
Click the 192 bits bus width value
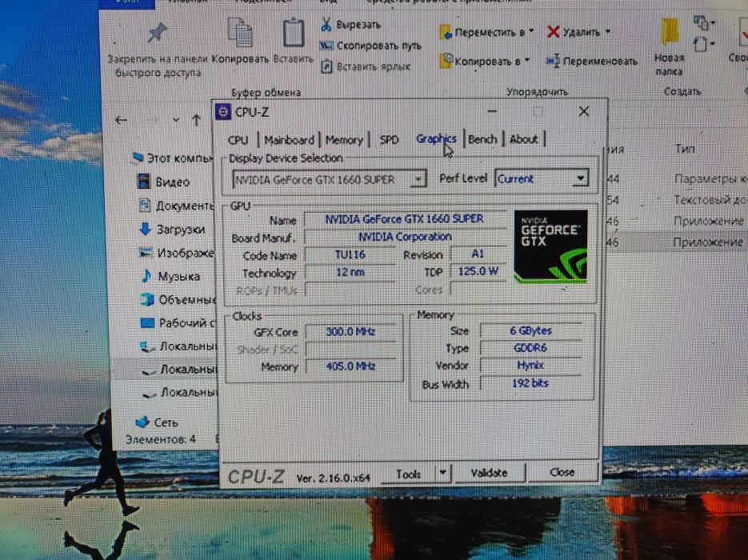coord(530,383)
